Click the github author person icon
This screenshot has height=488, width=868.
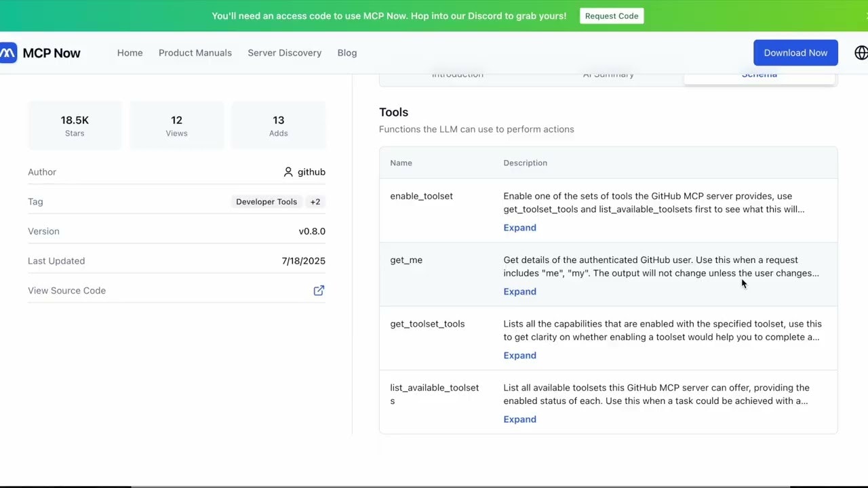click(288, 172)
